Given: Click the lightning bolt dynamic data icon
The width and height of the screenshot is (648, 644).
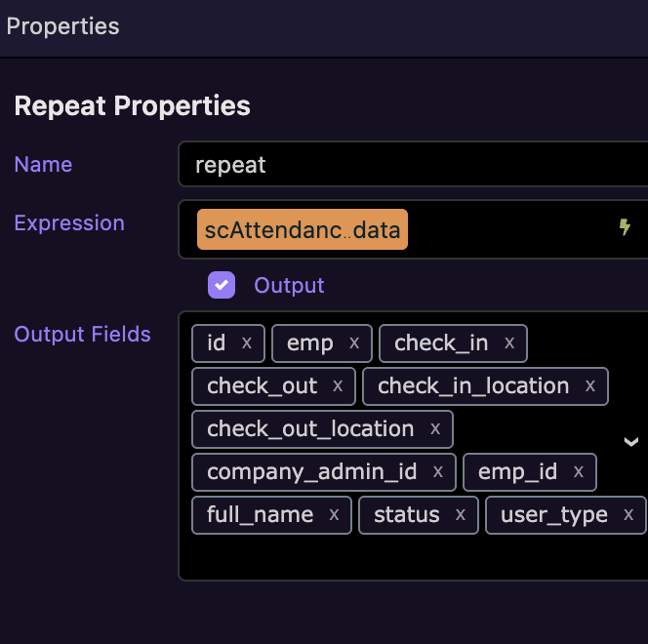Looking at the screenshot, I should 626,227.
